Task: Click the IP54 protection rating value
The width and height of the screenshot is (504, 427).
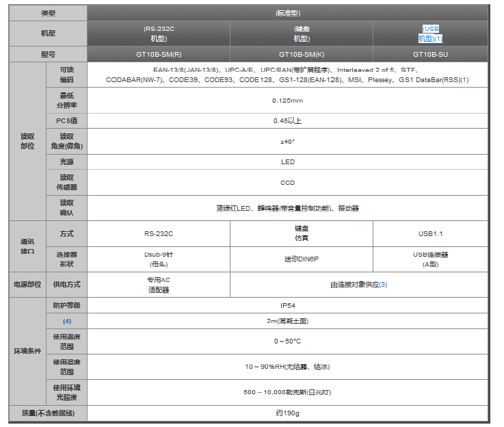Action: coord(287,305)
